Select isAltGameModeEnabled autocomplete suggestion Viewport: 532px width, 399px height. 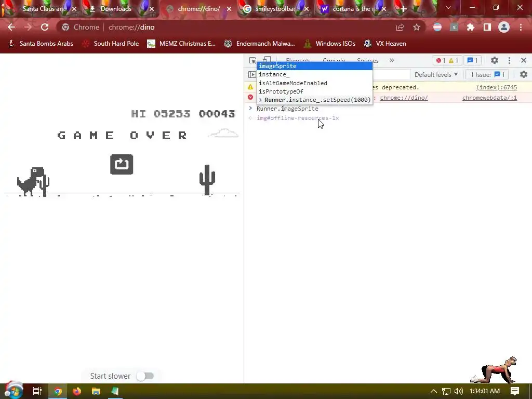(x=314, y=83)
